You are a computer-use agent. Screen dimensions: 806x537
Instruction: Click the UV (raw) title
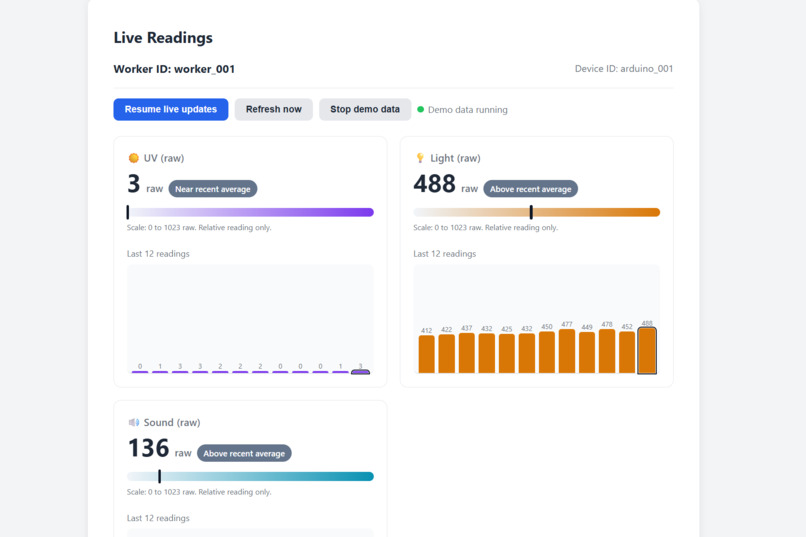tap(164, 158)
